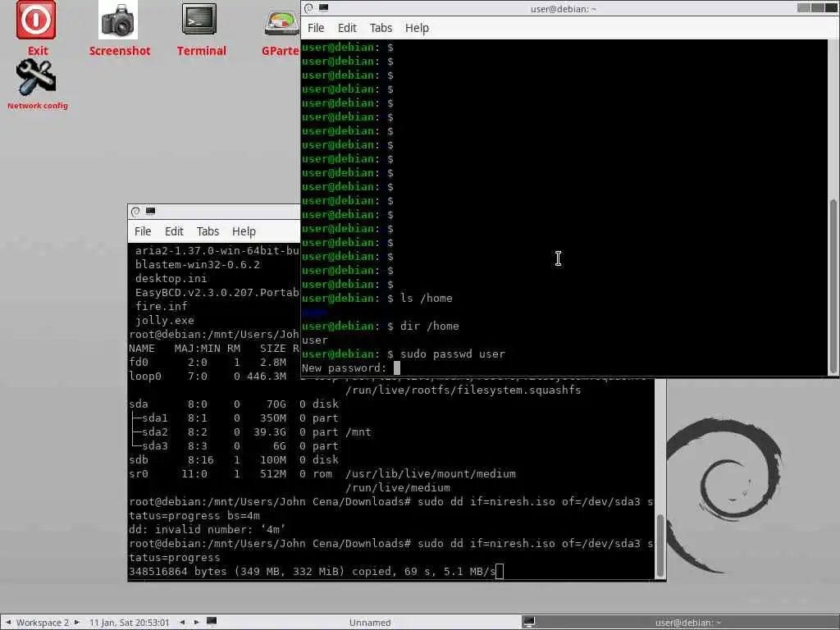Click 'dd: invalid number' error line
This screenshot has width=840, height=630.
[x=207, y=529]
